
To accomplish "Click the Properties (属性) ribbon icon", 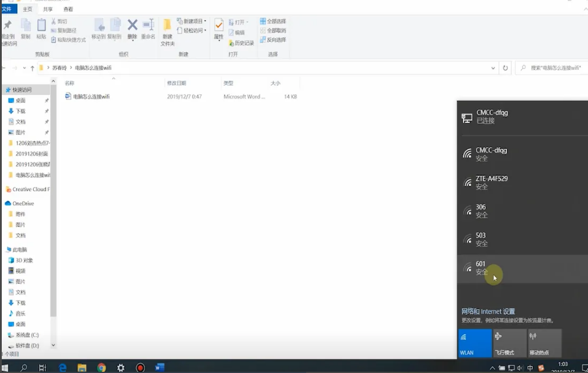I will coord(219,29).
